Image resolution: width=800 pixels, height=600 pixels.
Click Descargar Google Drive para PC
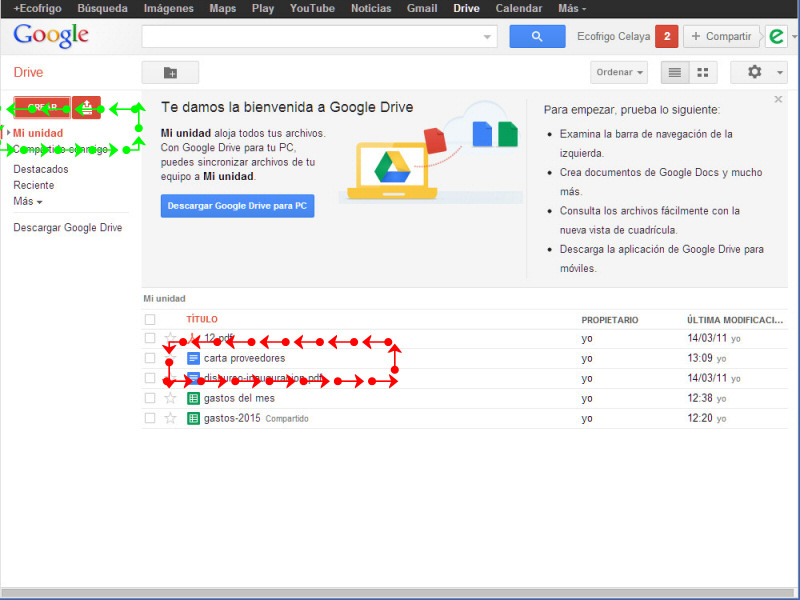click(x=237, y=206)
